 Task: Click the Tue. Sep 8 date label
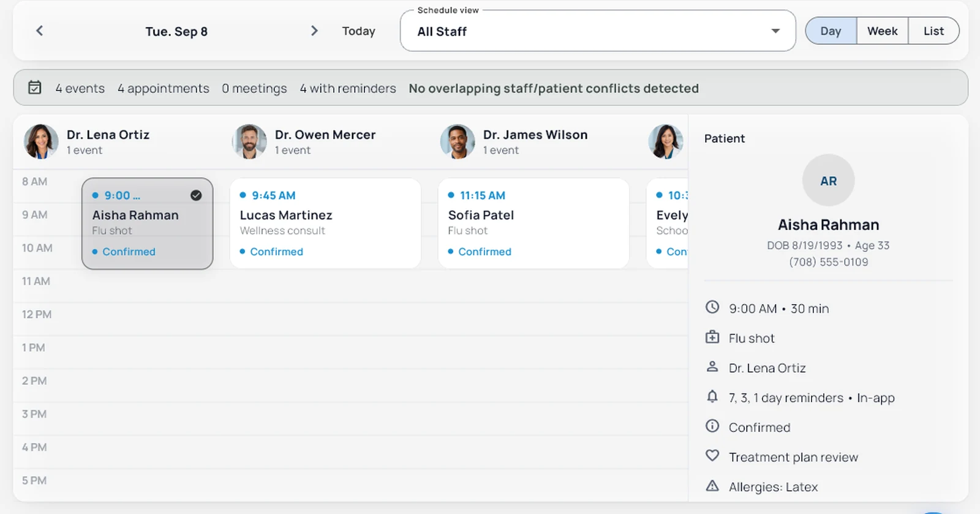[x=176, y=31]
